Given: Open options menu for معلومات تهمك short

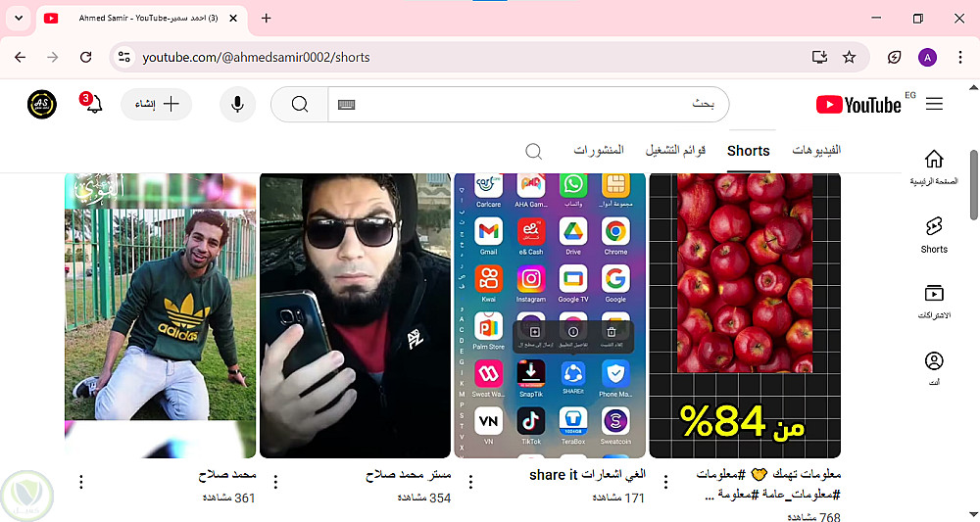Looking at the screenshot, I should tap(666, 482).
